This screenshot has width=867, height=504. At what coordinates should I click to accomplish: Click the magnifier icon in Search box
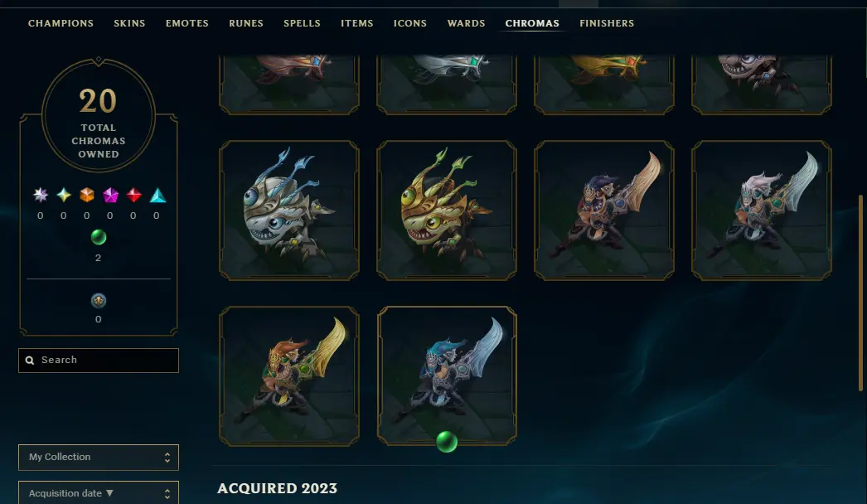(30, 360)
